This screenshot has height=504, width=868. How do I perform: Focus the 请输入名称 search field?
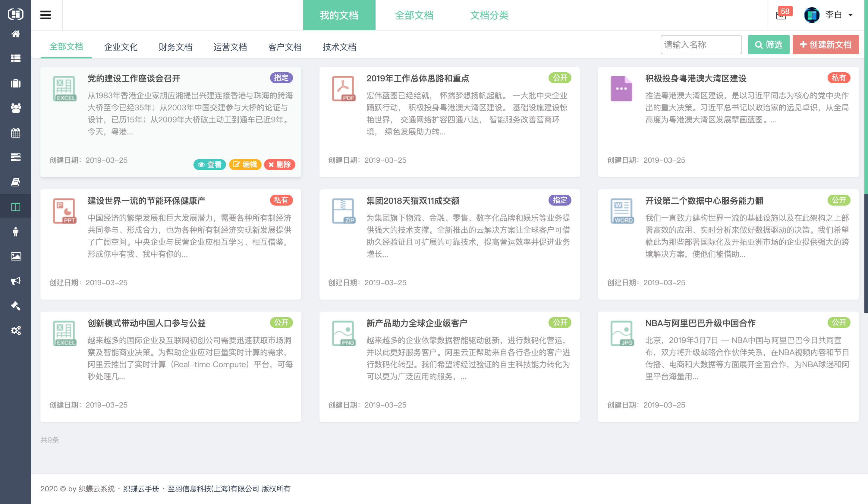click(701, 45)
